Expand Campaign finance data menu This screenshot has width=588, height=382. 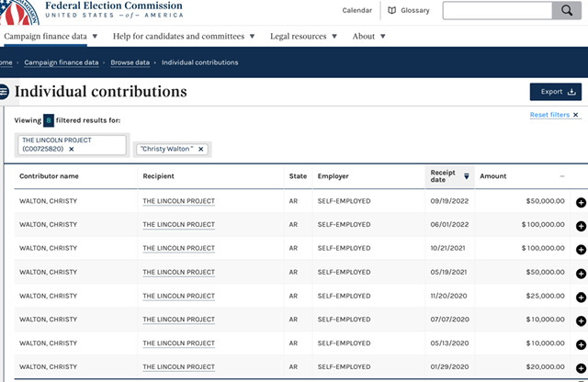[51, 37]
